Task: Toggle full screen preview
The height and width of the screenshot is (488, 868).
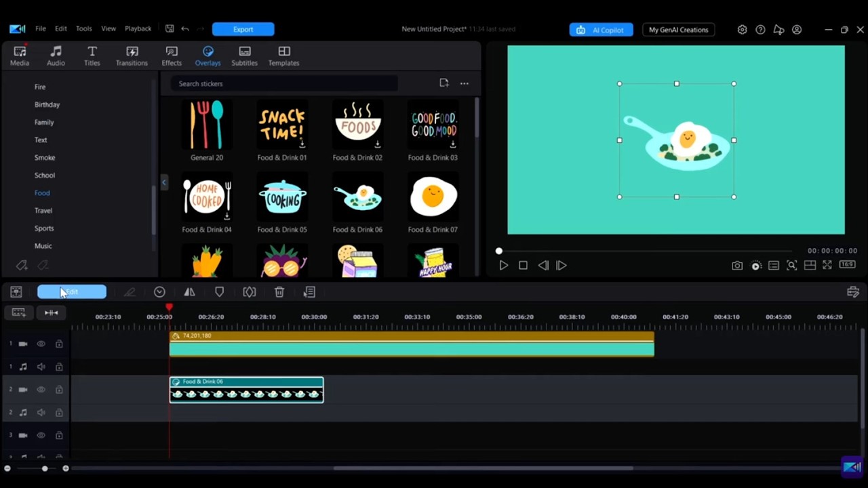Action: point(827,265)
